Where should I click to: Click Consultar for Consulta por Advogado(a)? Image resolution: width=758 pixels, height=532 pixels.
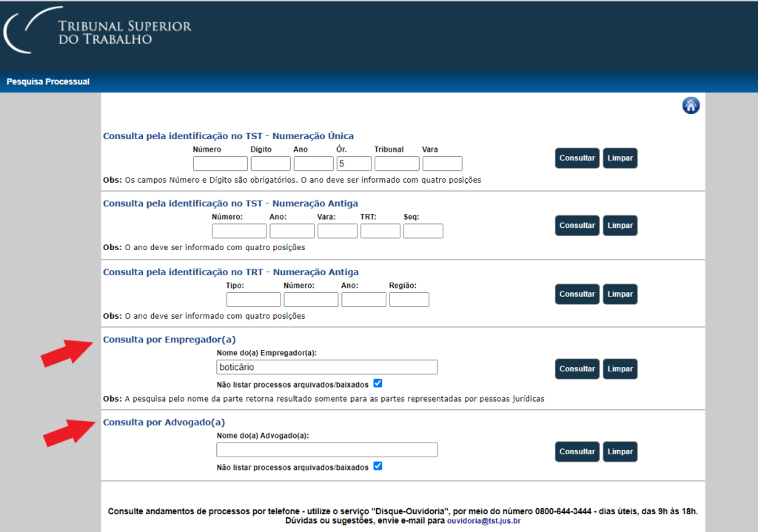coord(577,451)
